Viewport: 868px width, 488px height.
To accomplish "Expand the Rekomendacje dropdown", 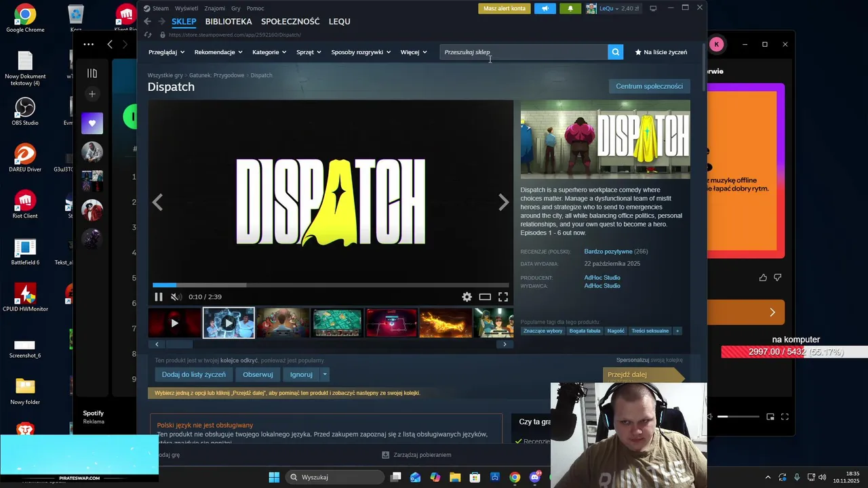I will click(x=218, y=52).
